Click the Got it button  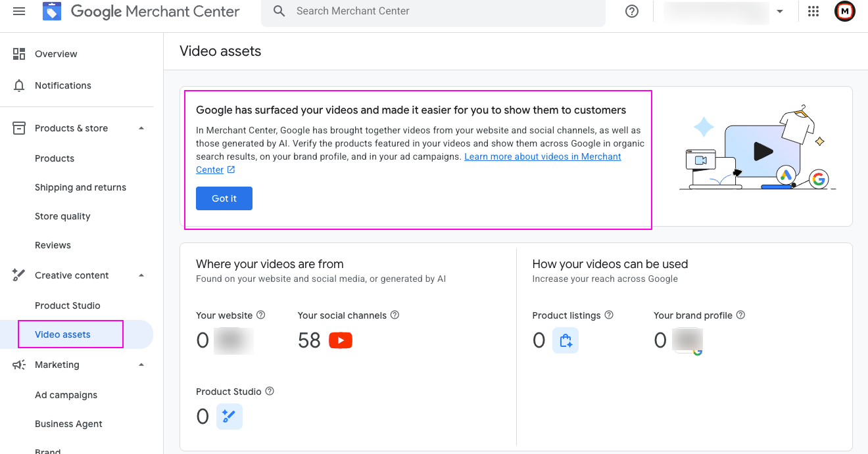224,198
